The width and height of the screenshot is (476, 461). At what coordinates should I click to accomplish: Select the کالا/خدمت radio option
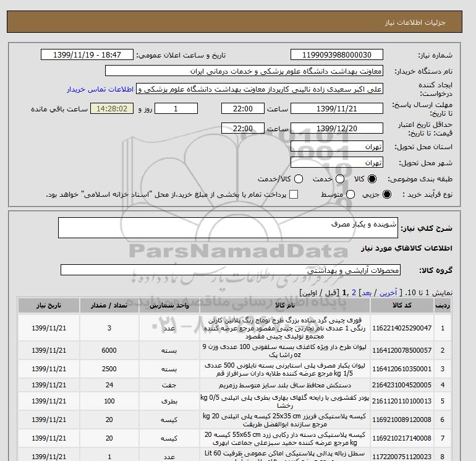coord(299,179)
